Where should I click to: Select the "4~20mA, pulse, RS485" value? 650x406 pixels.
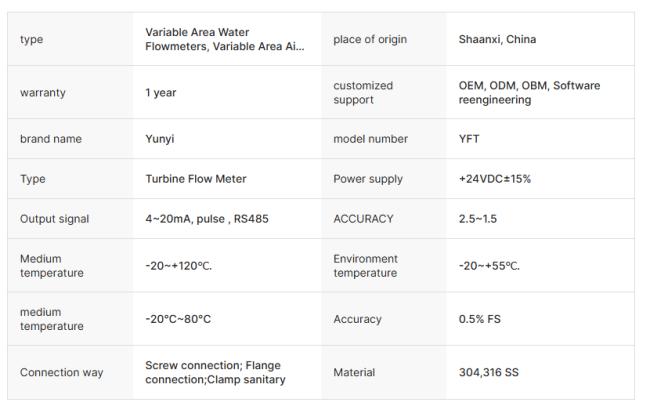(x=207, y=219)
